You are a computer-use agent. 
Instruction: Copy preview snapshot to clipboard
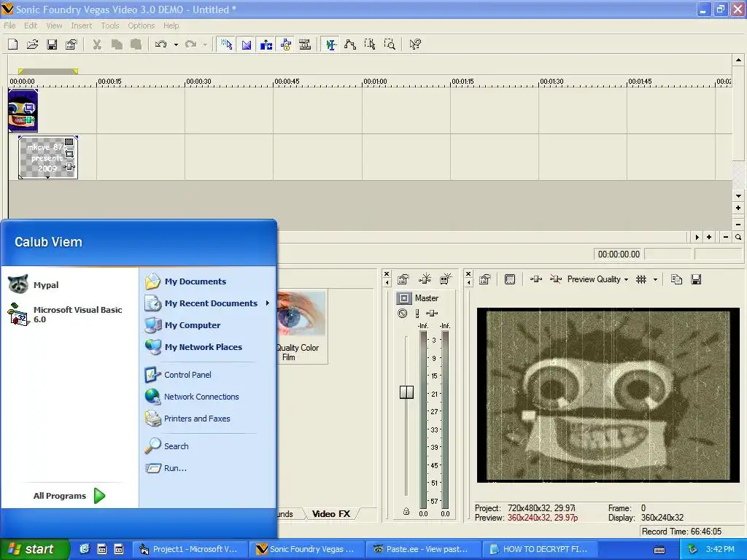tap(676, 279)
